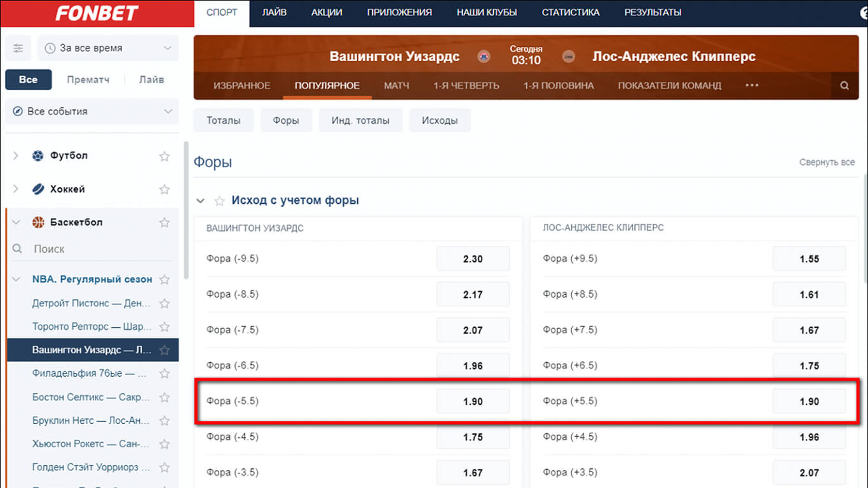The width and height of the screenshot is (868, 488).
Task: Click the Тоталы filter button
Action: [224, 120]
